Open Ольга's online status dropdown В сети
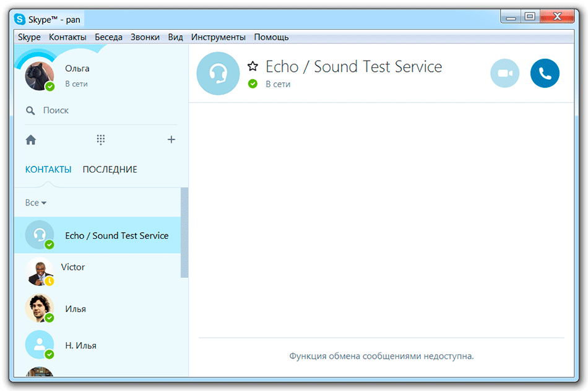The height and width of the screenshot is (391, 588). point(76,84)
